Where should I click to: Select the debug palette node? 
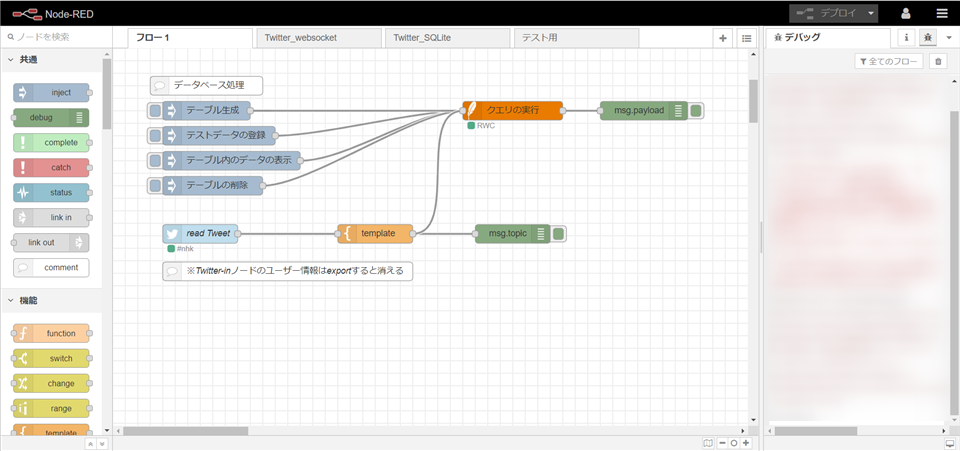pyautogui.click(x=51, y=117)
